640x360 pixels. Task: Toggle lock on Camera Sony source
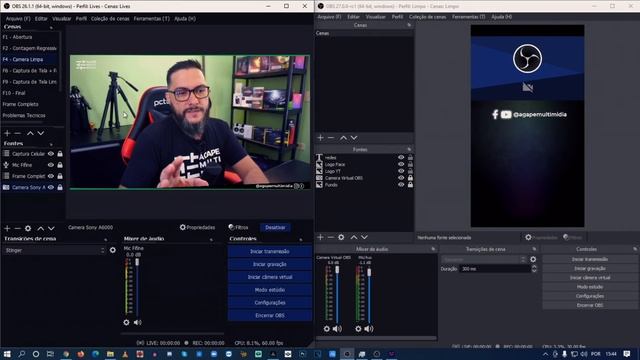(x=60, y=187)
